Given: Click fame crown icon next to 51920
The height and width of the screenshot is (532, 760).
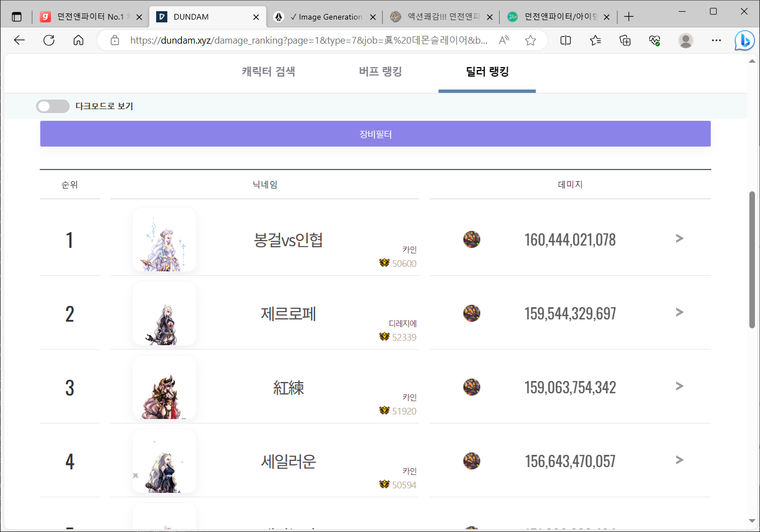Looking at the screenshot, I should pos(384,411).
